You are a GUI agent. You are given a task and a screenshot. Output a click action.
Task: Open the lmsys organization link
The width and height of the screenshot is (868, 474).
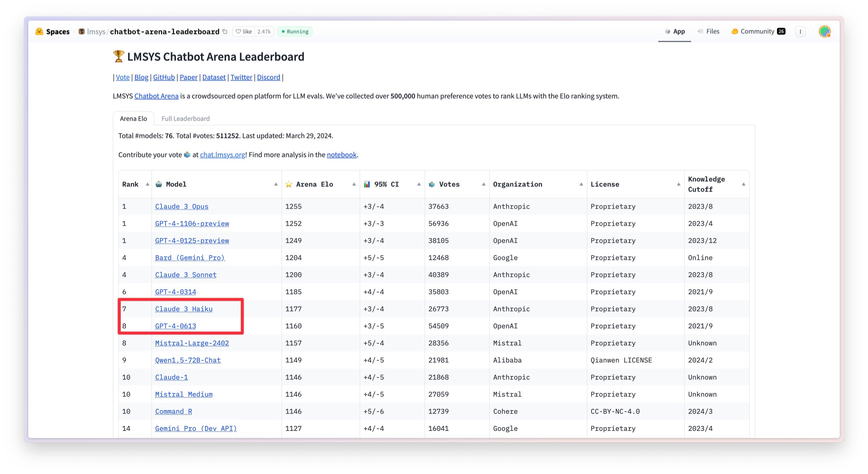pos(96,32)
